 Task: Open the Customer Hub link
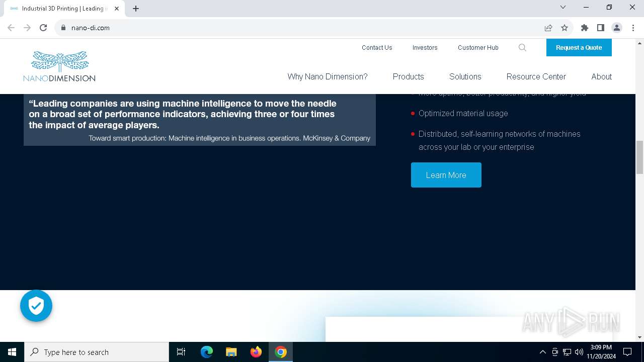point(478,47)
